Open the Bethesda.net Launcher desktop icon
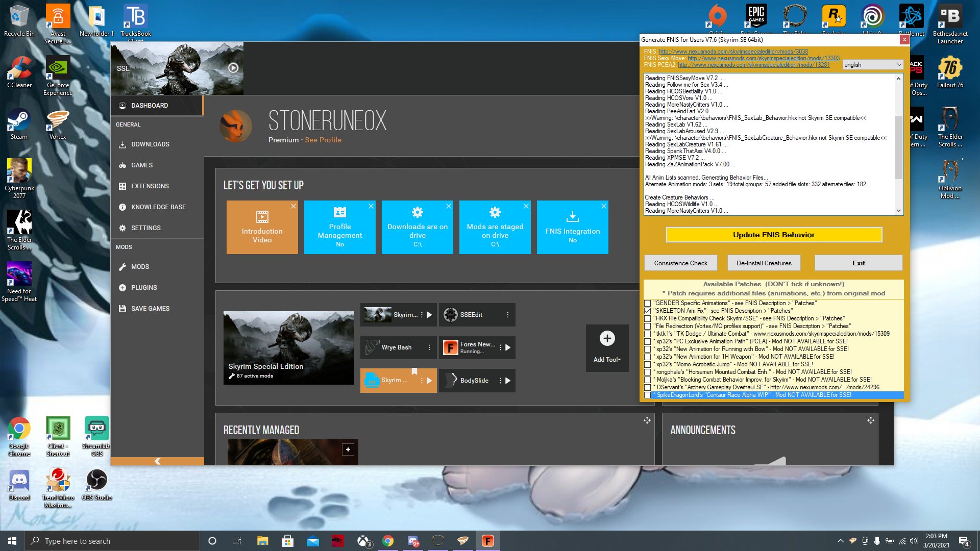This screenshot has height=551, width=980. click(950, 24)
